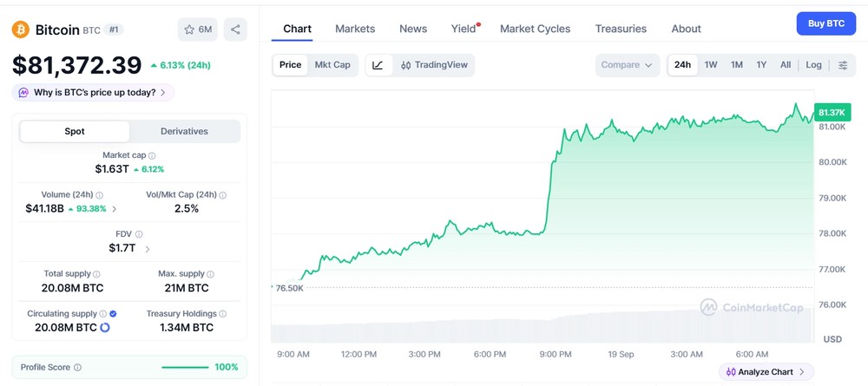This screenshot has width=868, height=386.
Task: Open the Market Cycles tab
Action: tap(535, 29)
